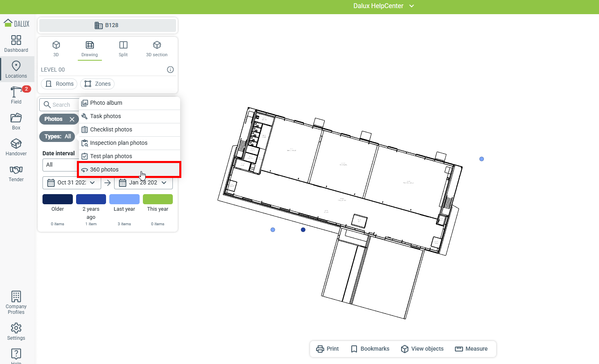The width and height of the screenshot is (599, 364).
Task: Open the Field module with notification badge
Action: [16, 95]
